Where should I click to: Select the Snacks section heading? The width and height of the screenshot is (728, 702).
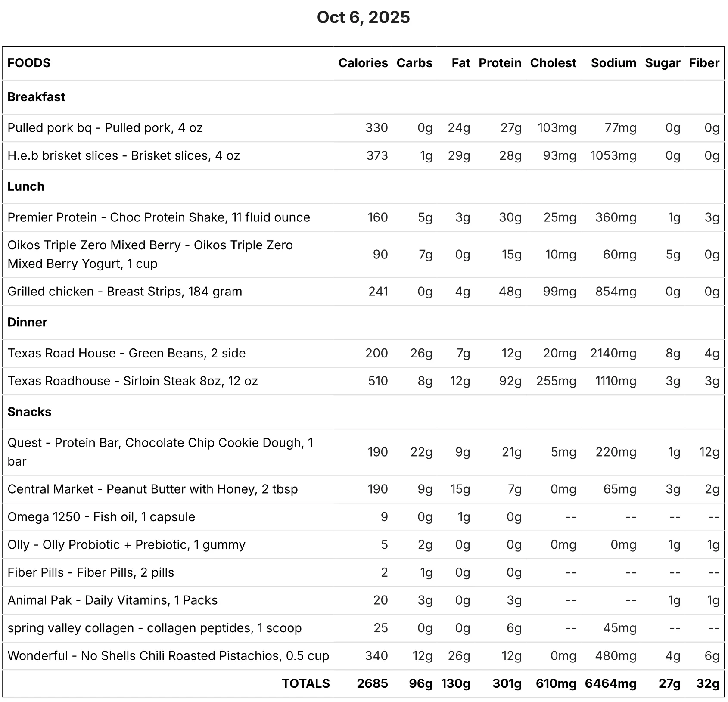pyautogui.click(x=29, y=412)
